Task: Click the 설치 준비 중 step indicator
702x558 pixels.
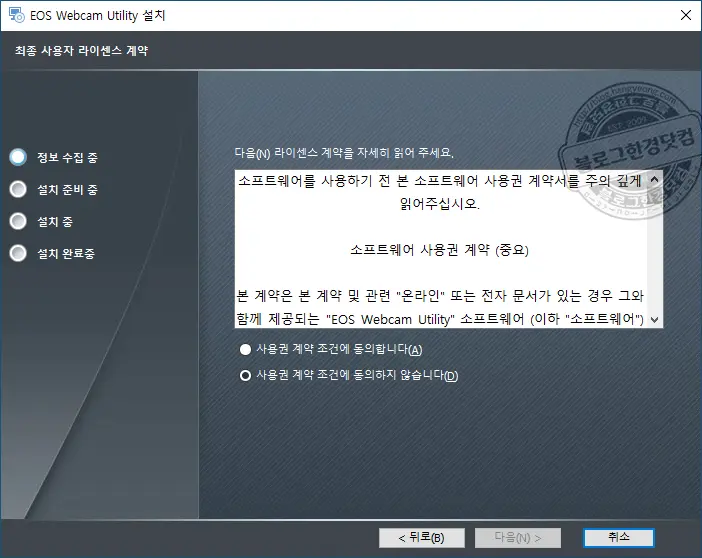Action: pos(18,189)
